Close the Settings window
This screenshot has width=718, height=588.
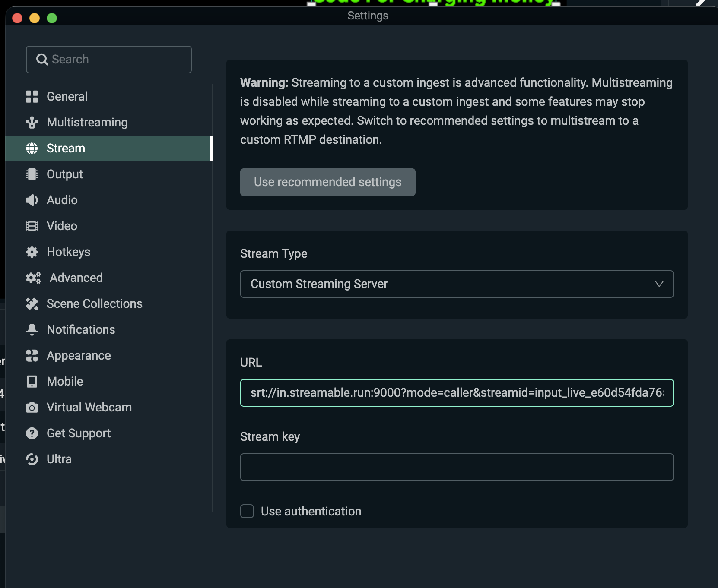pyautogui.click(x=17, y=18)
